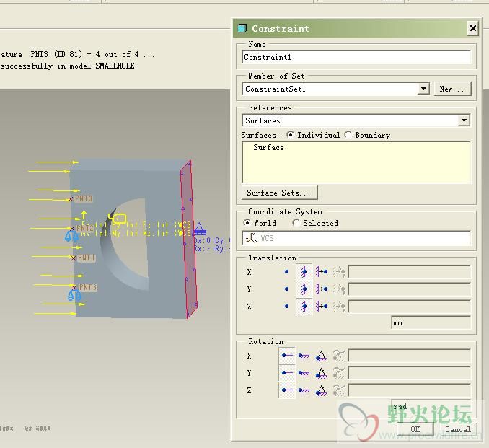Click the mm units field
The image size is (489, 448).
coord(431,322)
